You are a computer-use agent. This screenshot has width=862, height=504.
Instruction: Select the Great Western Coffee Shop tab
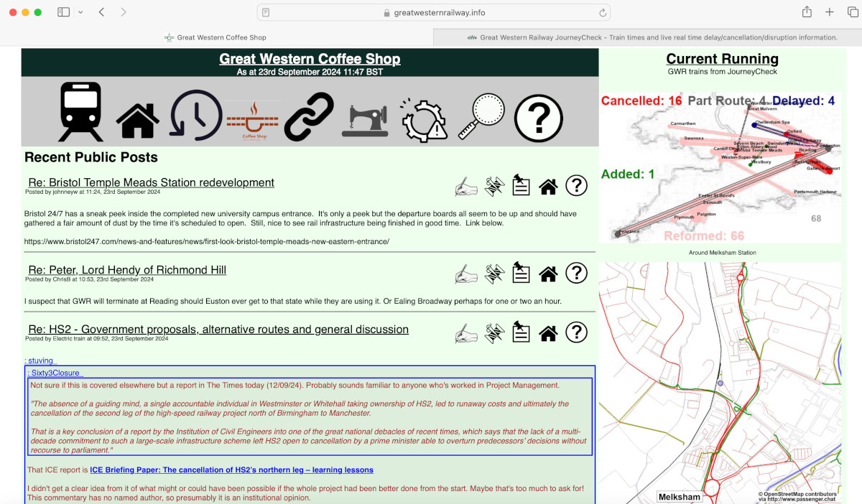(x=215, y=37)
